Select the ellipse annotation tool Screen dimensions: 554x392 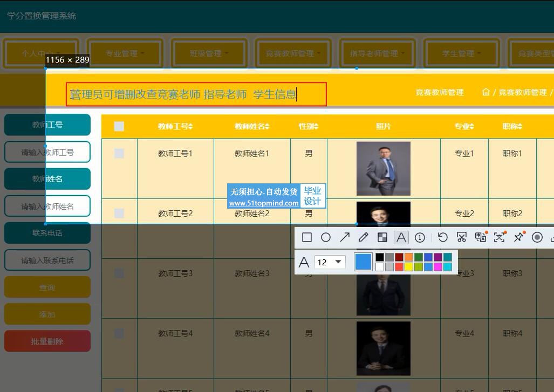coord(326,237)
